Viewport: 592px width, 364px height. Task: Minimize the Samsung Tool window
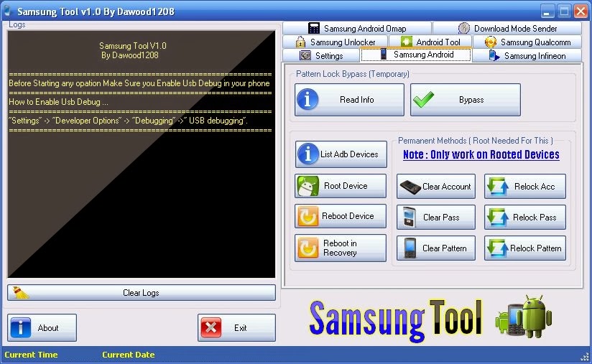(547, 11)
